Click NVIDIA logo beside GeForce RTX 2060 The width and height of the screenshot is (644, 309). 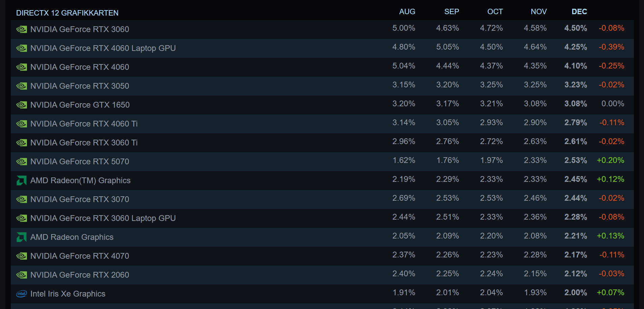pos(22,275)
